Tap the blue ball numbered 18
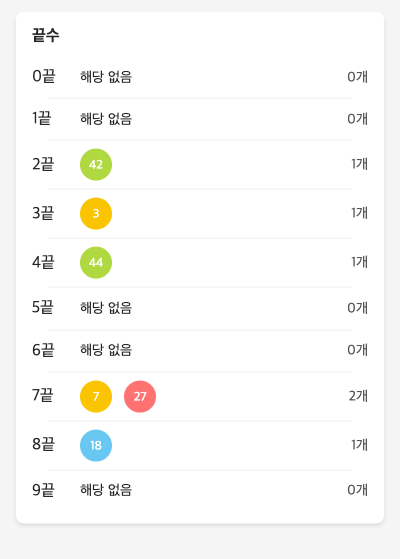 pos(96,445)
